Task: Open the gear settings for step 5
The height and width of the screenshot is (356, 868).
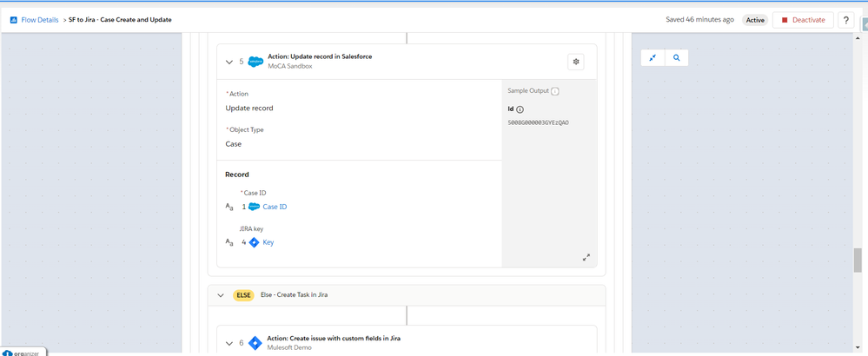Action: coord(576,62)
